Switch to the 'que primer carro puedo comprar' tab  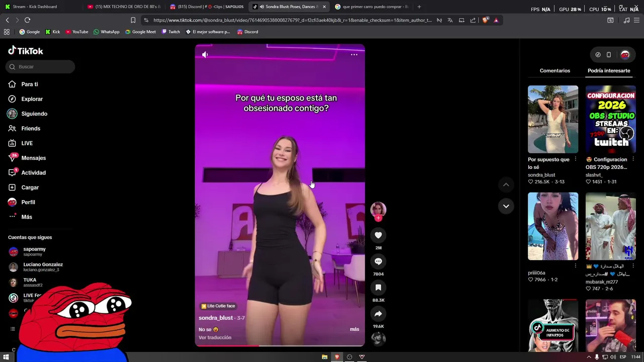pos(372,7)
